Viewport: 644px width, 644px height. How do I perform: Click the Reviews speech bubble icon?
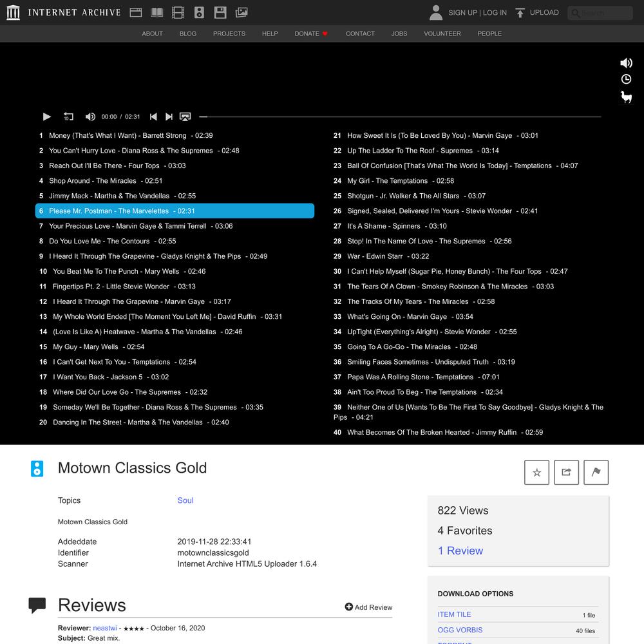point(37,605)
